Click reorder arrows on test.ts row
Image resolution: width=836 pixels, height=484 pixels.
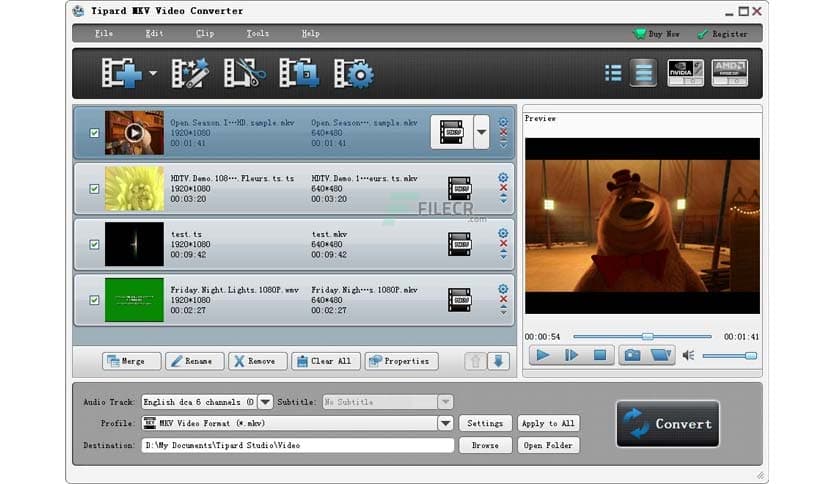coord(503,255)
